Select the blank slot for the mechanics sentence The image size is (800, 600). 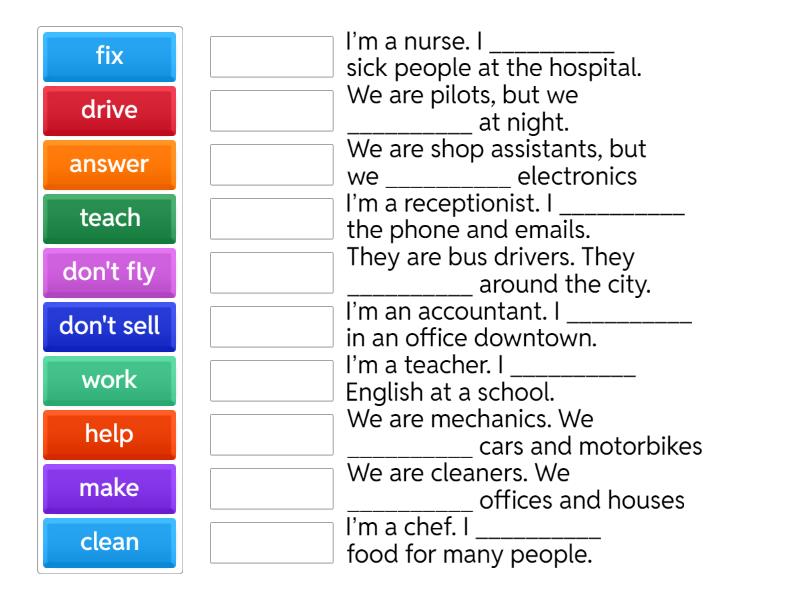[x=271, y=435]
